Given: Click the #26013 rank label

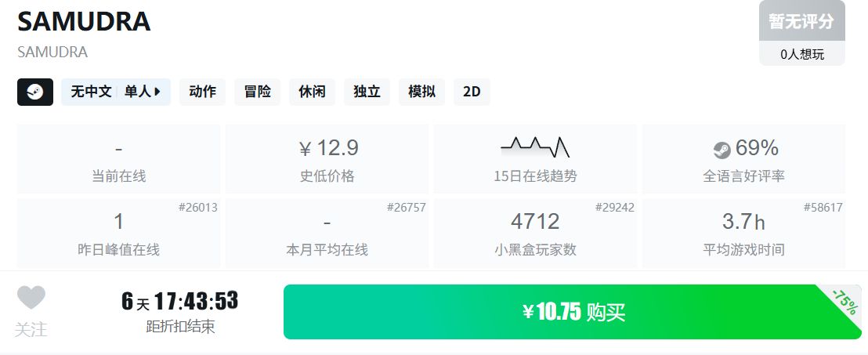Looking at the screenshot, I should 197,208.
